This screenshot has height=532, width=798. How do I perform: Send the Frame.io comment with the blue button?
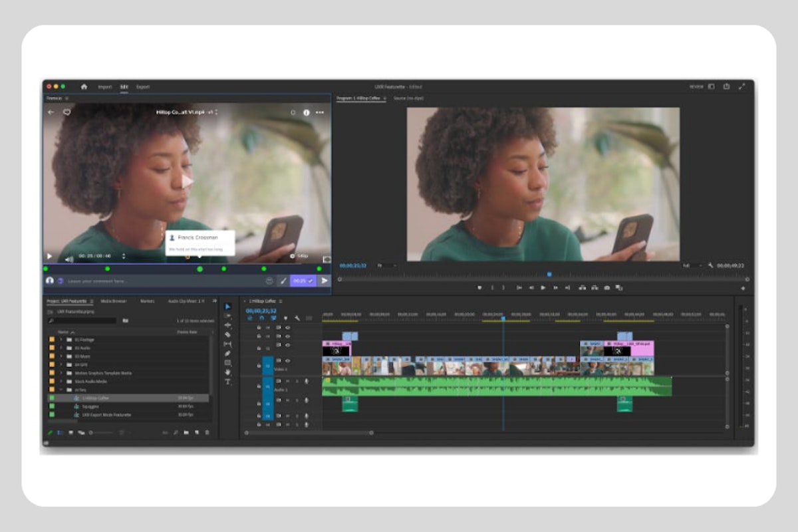[303, 281]
